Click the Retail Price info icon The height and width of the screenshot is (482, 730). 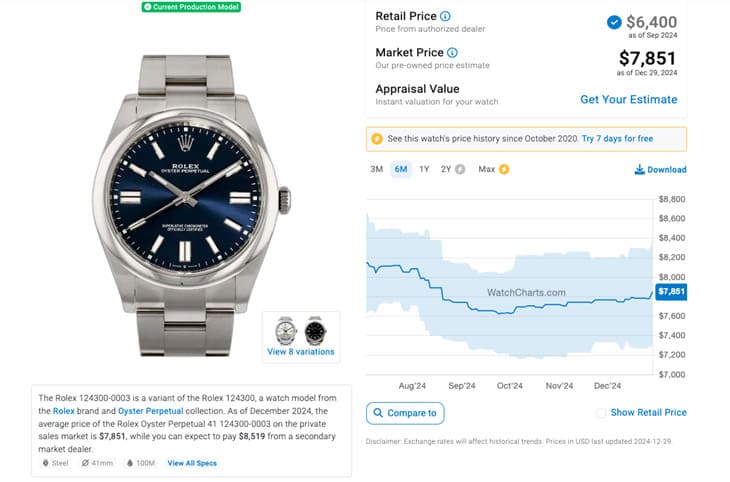coord(445,16)
